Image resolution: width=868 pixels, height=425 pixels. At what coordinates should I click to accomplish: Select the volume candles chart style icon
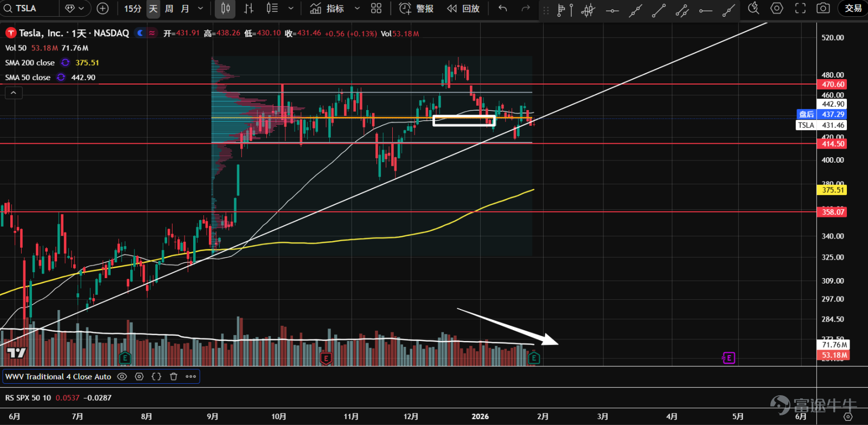coord(272,8)
